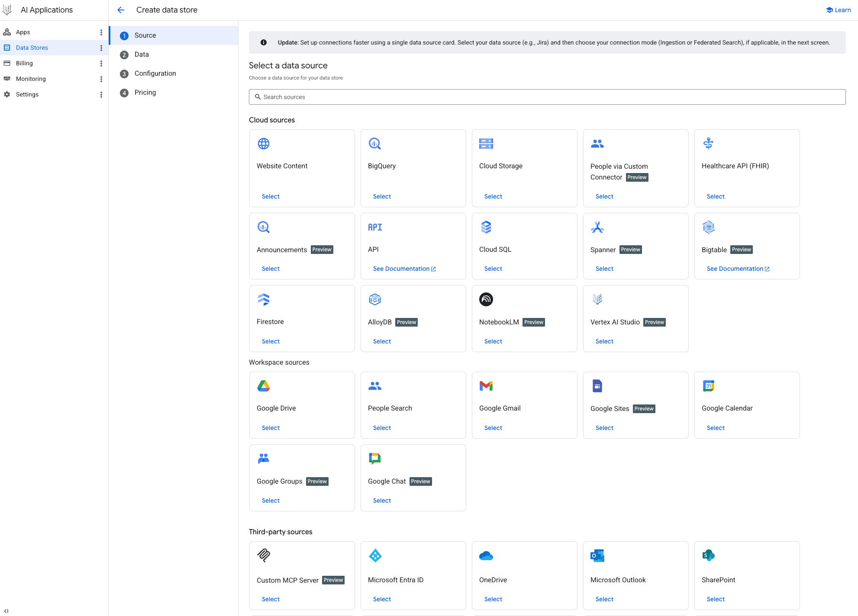This screenshot has height=616, width=858.
Task: Click the AlloyDB icon
Action: coord(375,299)
